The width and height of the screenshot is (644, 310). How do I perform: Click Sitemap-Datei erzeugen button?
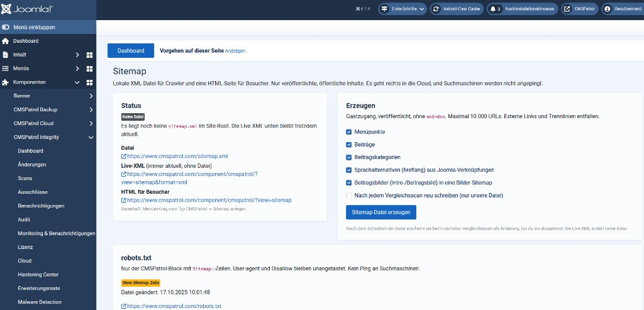click(x=380, y=213)
